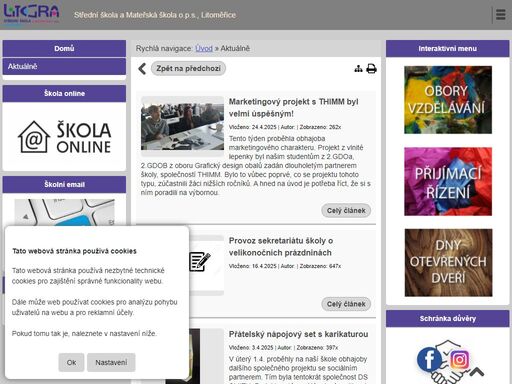512x384 pixels.
Task: Open the hamburger menu icon
Action: coord(500,15)
